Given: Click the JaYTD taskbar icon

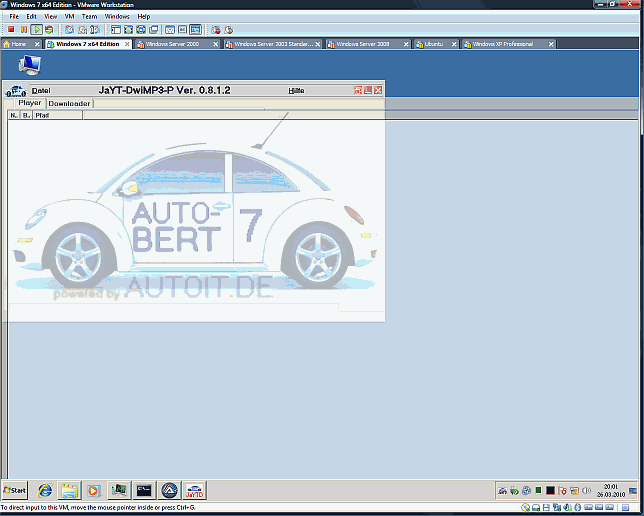Looking at the screenshot, I should coord(195,490).
